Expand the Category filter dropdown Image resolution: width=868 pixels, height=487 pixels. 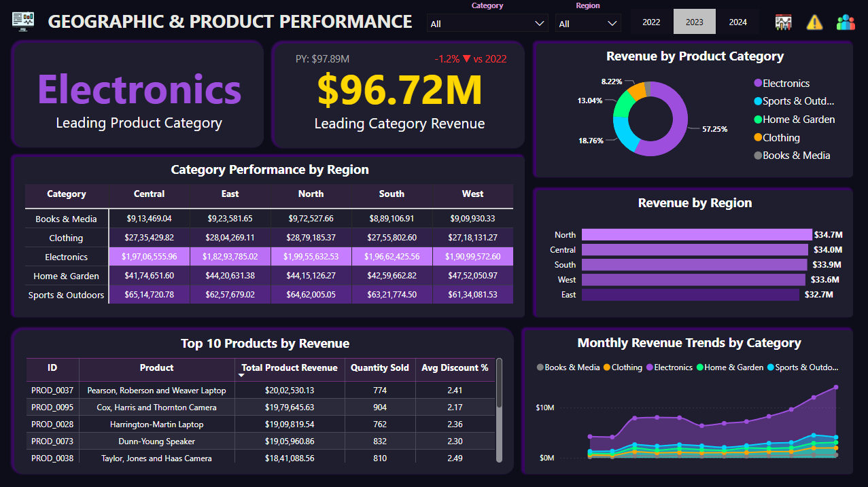487,24
